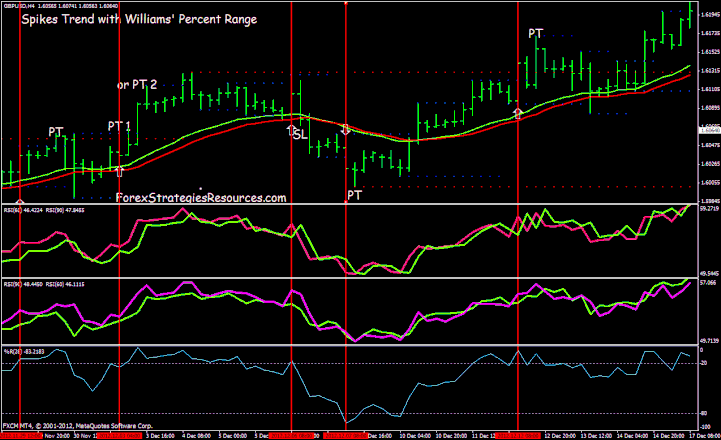The width and height of the screenshot is (721, 440).
Task: Select the up arrow beside the SL label
Action: [x=290, y=130]
